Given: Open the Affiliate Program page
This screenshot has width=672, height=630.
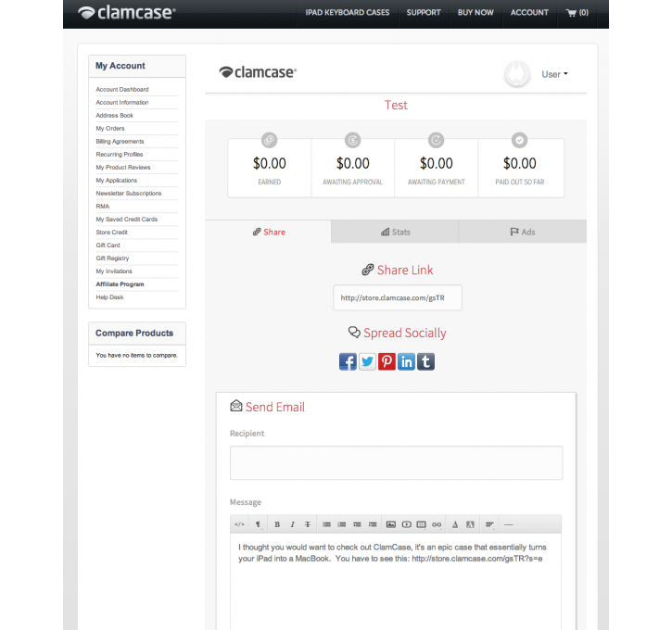Looking at the screenshot, I should click(120, 284).
